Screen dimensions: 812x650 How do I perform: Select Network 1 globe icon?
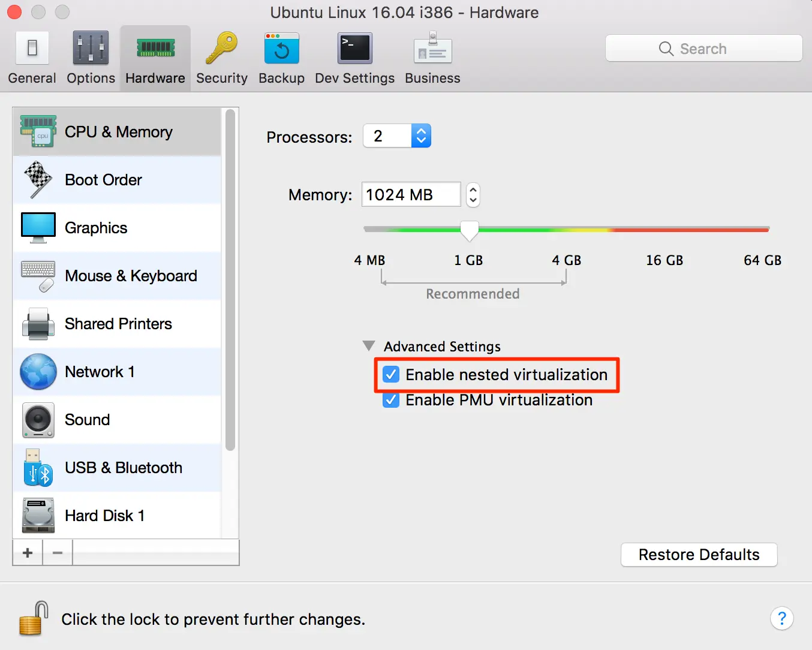38,372
